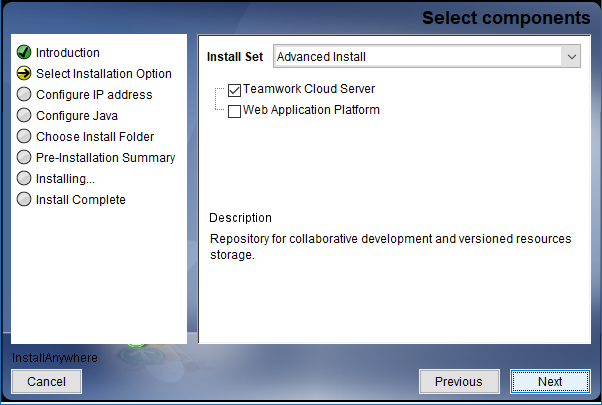Viewport: 602px width, 405px height.
Task: Click the Introduction step label
Action: [68, 52]
